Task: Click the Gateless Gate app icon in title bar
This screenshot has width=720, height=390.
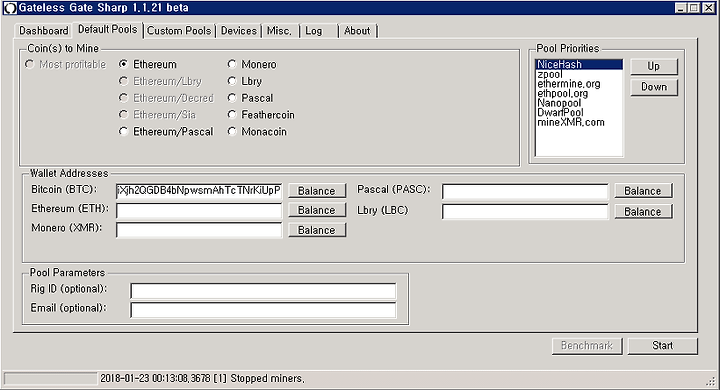Action: pos(10,8)
